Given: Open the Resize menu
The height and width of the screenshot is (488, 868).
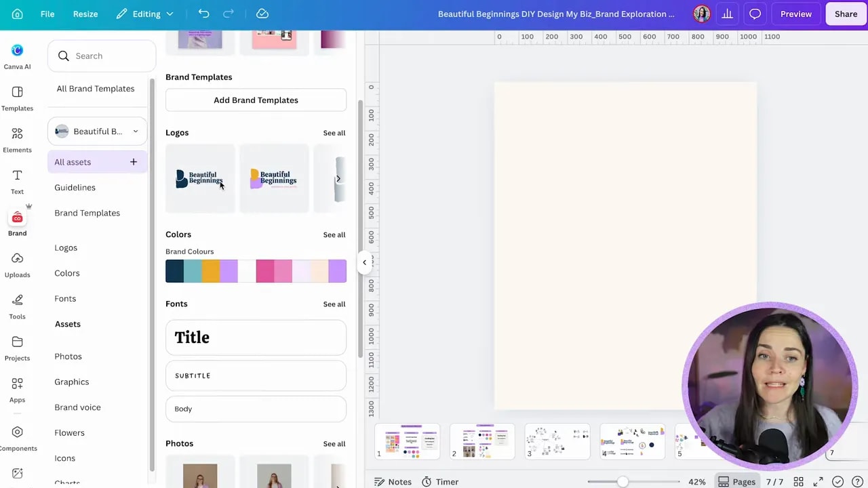Looking at the screenshot, I should (x=85, y=14).
